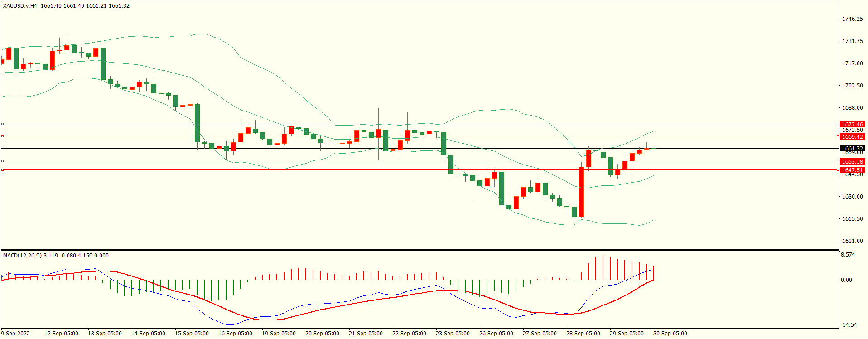Click the large green candle on 13 Sep
The image size is (868, 339).
103,64
